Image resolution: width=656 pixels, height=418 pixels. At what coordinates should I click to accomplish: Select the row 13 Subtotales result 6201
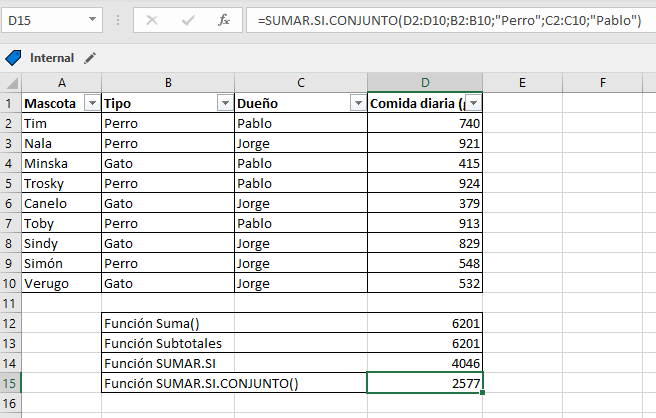tap(425, 344)
